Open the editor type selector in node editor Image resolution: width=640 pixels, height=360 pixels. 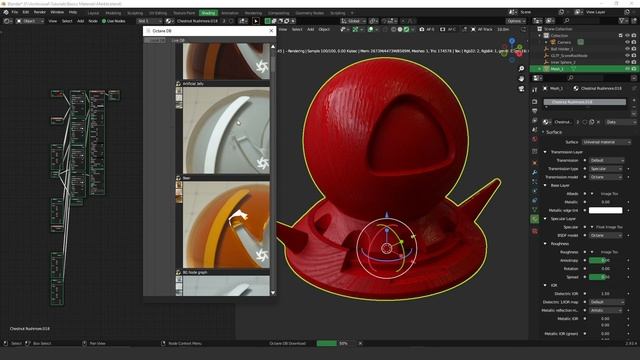click(7, 21)
